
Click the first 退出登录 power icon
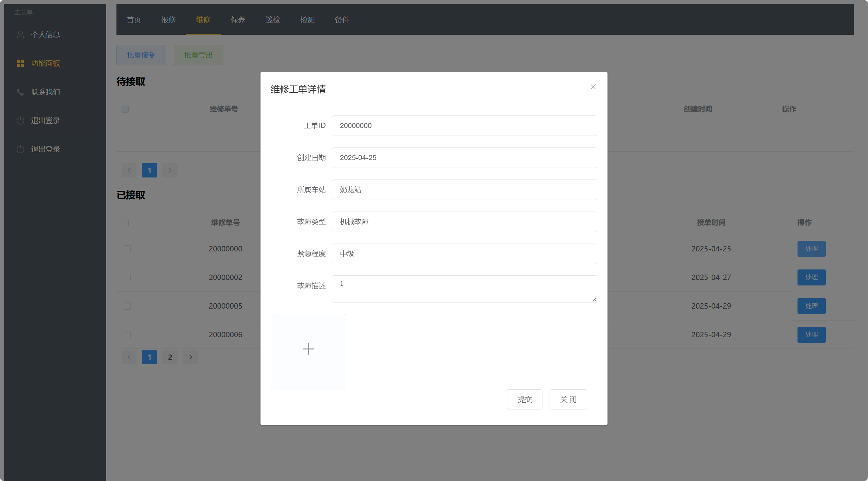coord(20,121)
